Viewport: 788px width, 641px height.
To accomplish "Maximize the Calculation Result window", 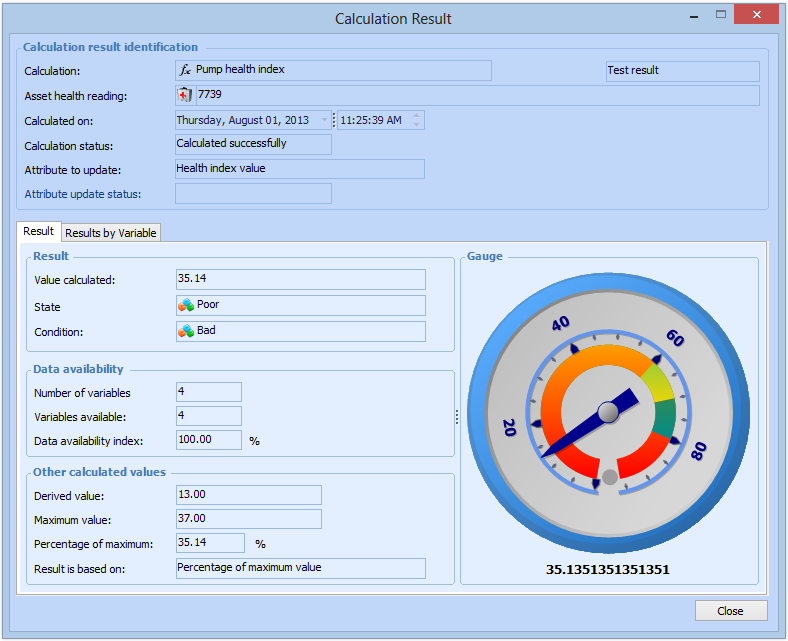I will tap(720, 15).
